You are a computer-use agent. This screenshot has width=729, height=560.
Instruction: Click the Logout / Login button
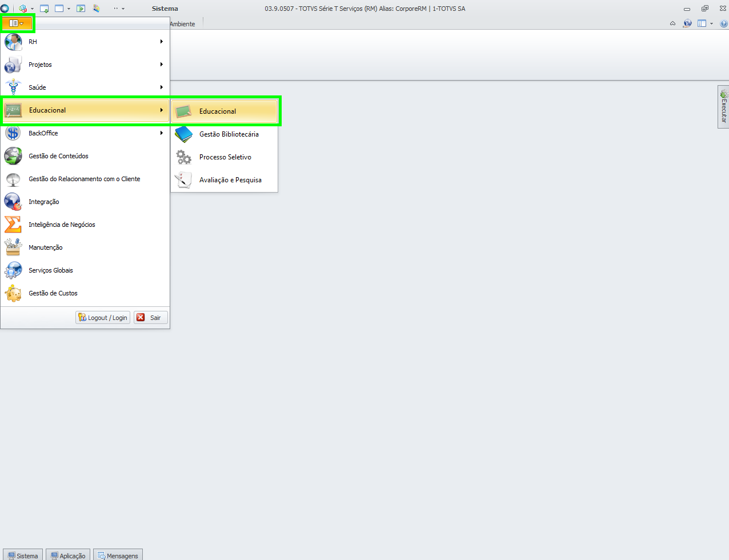click(103, 318)
